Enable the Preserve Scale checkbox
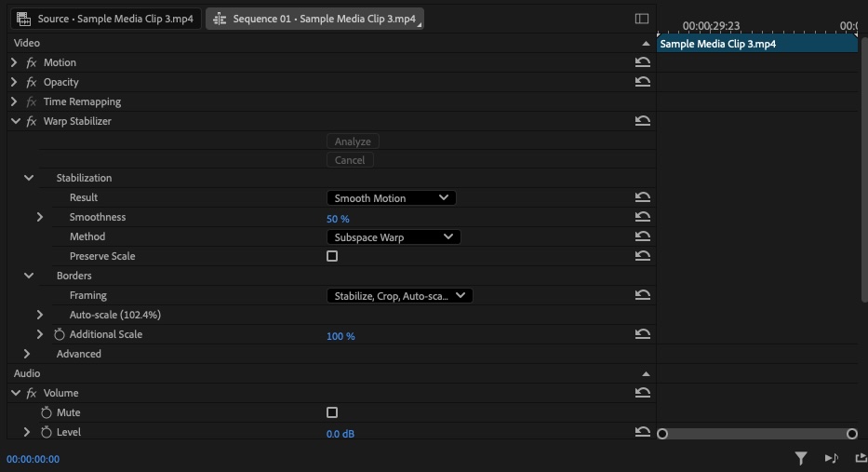868x472 pixels. (332, 256)
